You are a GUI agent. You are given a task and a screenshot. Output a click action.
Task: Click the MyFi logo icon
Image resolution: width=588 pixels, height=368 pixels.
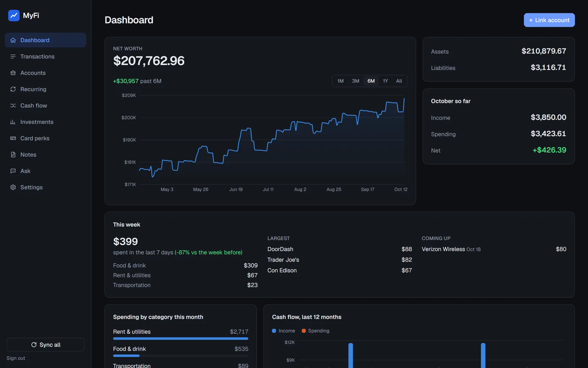click(x=14, y=15)
